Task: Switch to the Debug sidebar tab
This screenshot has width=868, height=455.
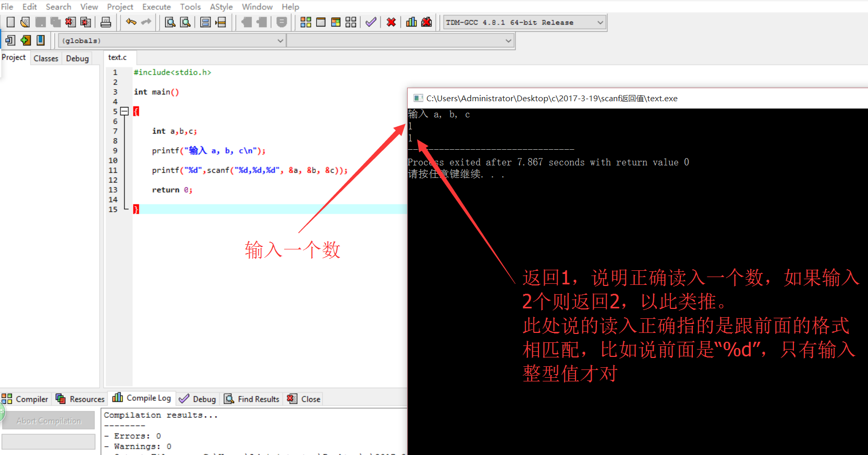Action: click(77, 58)
